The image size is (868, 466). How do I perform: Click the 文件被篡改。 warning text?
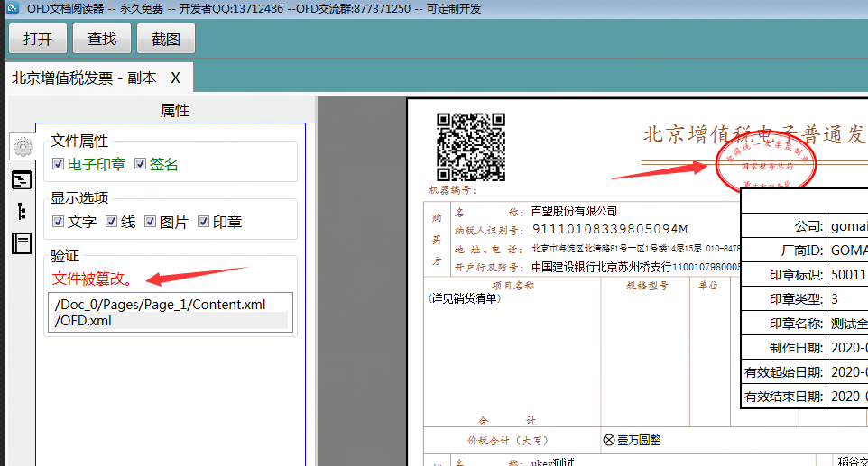pos(93,279)
